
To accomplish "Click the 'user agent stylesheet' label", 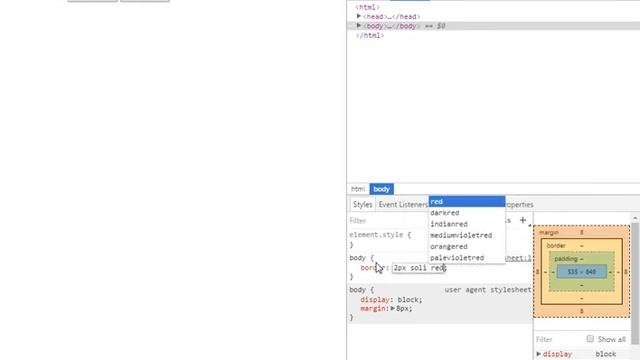I will click(x=488, y=289).
